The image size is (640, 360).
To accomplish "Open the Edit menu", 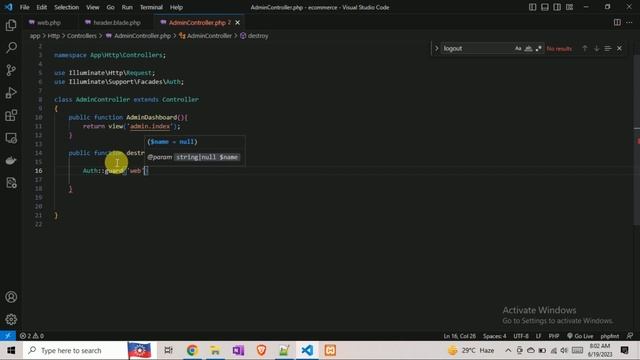I will pyautogui.click(x=42, y=7).
